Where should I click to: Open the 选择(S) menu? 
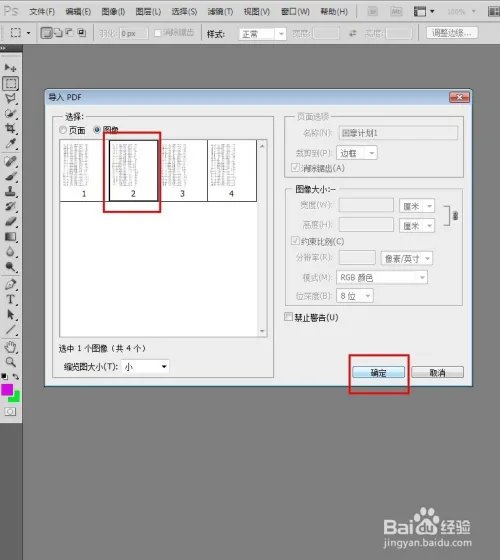tap(184, 12)
